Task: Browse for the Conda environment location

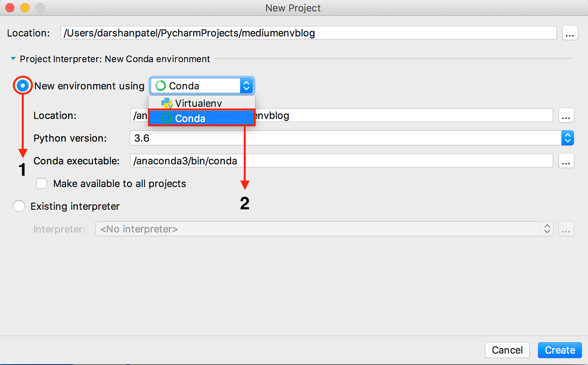Action: click(x=566, y=115)
